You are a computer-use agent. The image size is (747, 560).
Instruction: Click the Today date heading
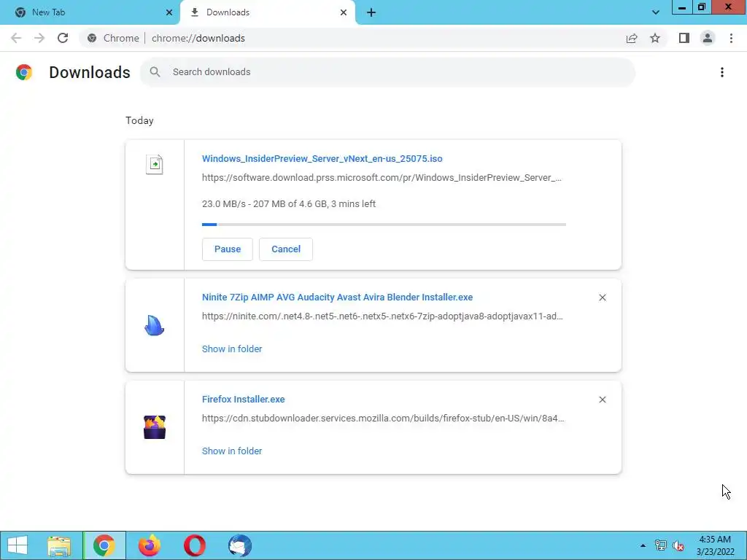tap(139, 120)
